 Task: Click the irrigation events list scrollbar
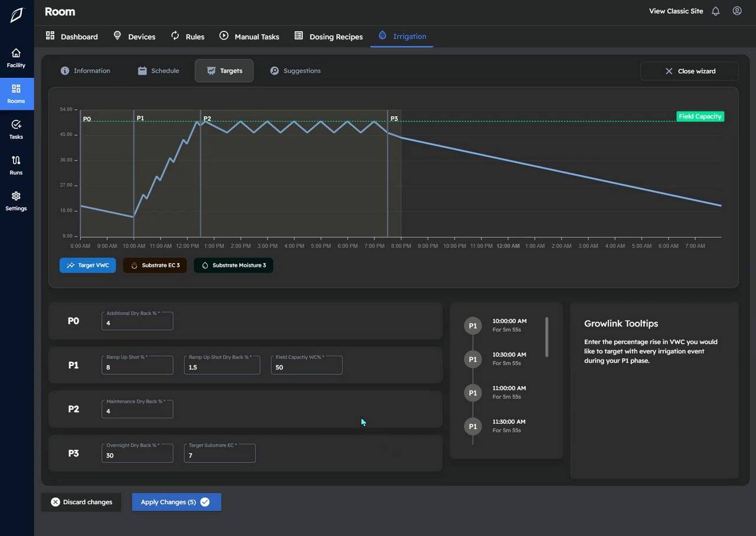click(546, 337)
